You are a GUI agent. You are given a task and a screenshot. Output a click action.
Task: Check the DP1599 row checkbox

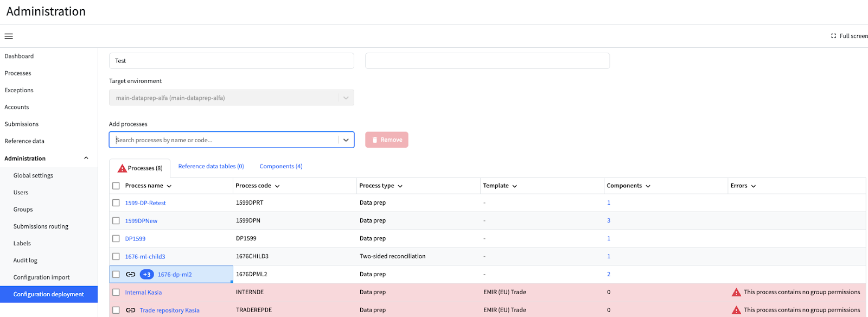click(116, 239)
